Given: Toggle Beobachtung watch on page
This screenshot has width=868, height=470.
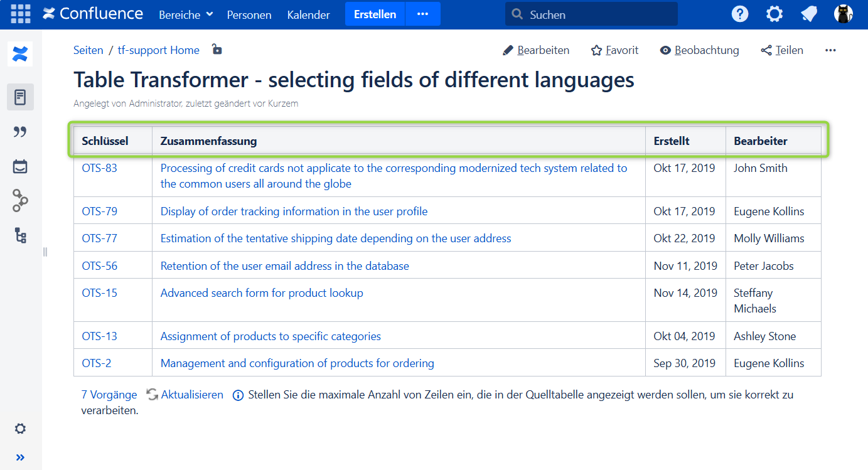Looking at the screenshot, I should coord(699,50).
